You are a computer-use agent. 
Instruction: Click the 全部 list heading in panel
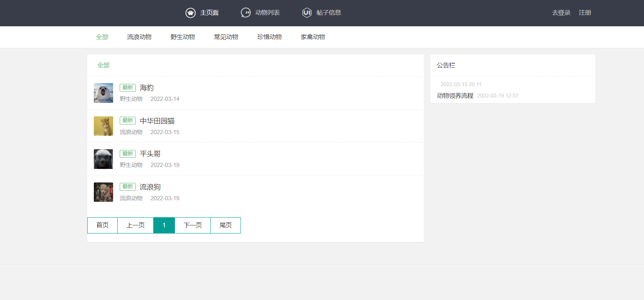click(x=103, y=65)
